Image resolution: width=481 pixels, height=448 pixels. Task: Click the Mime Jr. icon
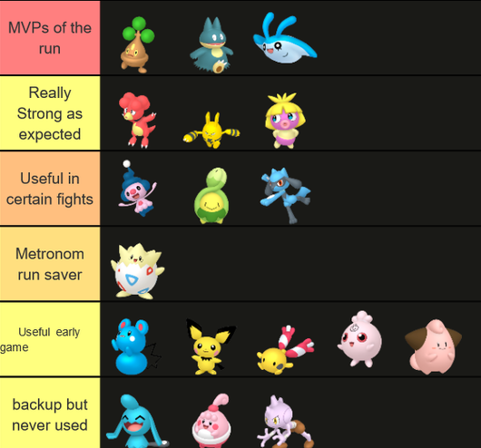pyautogui.click(x=137, y=188)
